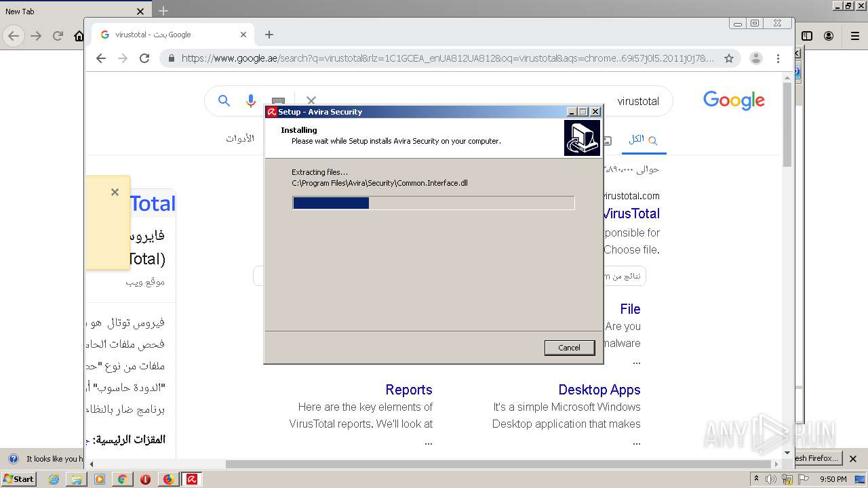The image size is (868, 488).
Task: Open Chrome three-dot menu
Action: [778, 58]
